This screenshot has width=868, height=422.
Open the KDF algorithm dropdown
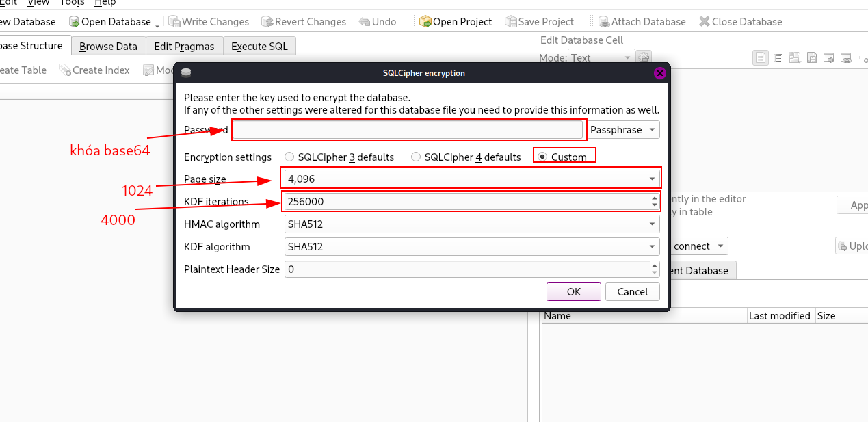click(471, 247)
